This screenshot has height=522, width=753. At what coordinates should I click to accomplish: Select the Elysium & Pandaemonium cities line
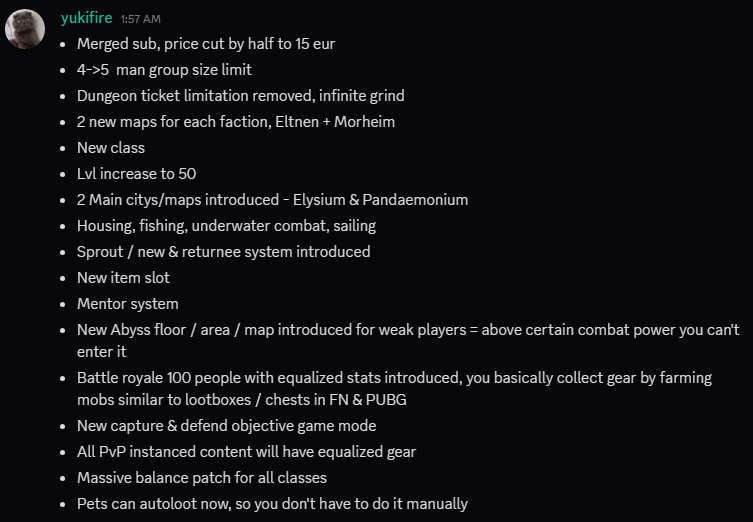click(272, 199)
